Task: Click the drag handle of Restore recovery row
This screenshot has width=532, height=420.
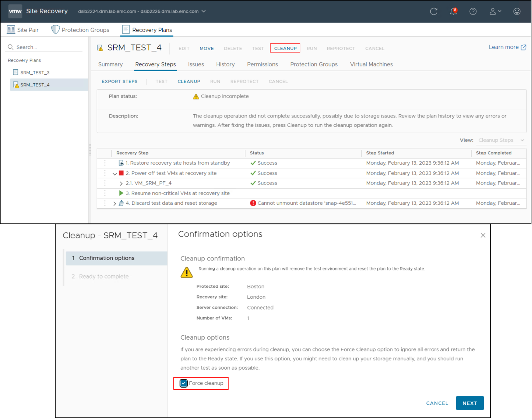Action: coord(105,163)
